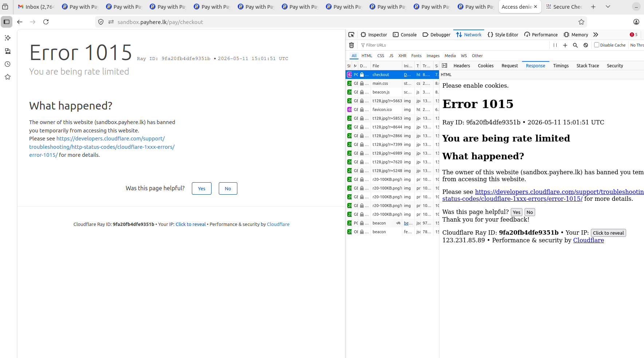The image size is (644, 358).
Task: Toggle the browser sidebar icon
Action: click(7, 22)
